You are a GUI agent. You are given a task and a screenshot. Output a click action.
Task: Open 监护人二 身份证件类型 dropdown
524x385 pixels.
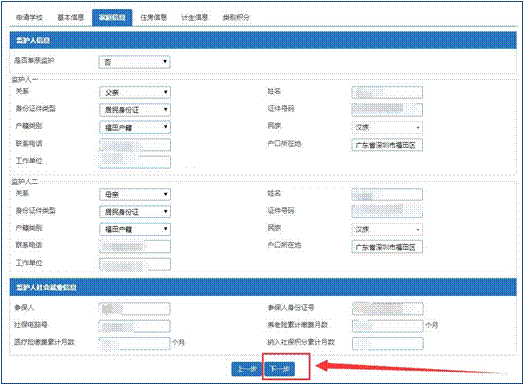point(135,212)
